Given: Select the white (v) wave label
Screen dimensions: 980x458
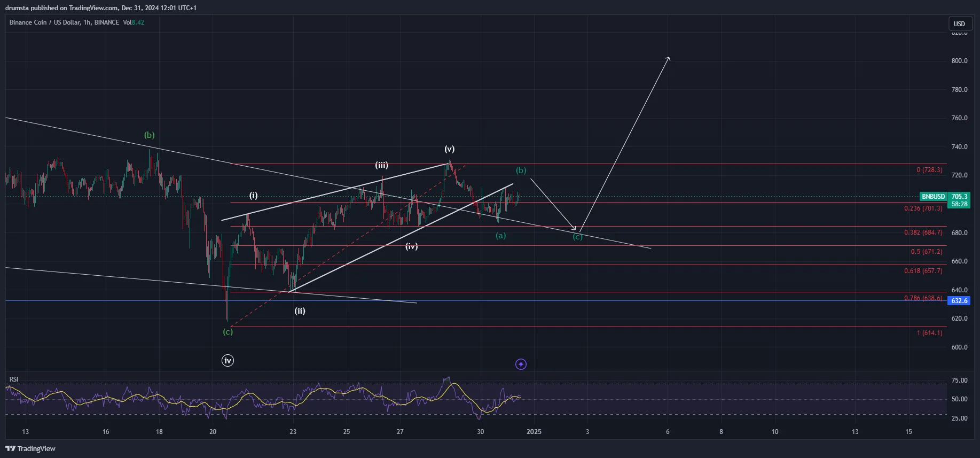Looking at the screenshot, I should (450, 149).
